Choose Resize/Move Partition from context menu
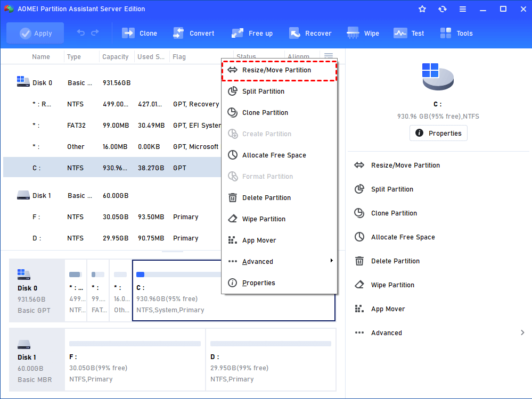Image resolution: width=532 pixels, height=399 pixels. (279, 70)
